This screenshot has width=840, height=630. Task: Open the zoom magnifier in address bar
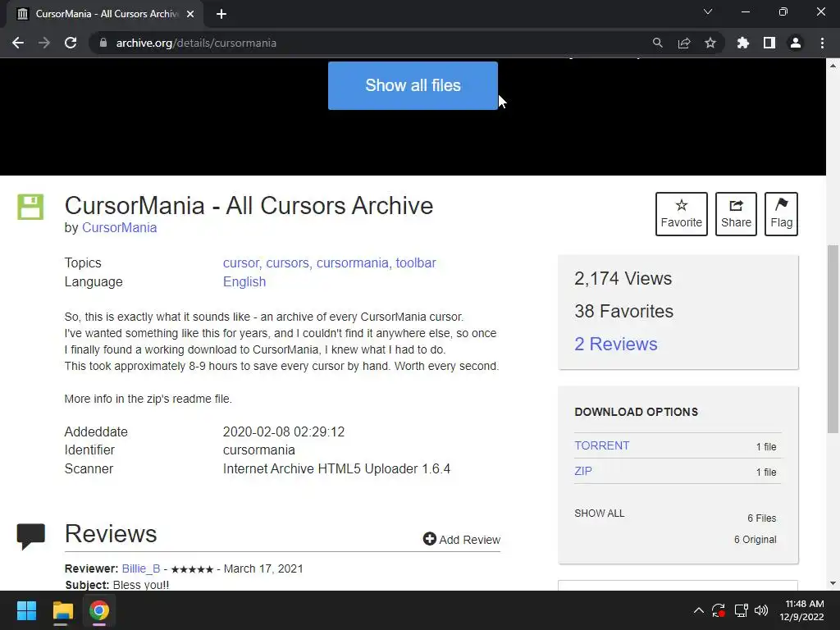pos(657,43)
